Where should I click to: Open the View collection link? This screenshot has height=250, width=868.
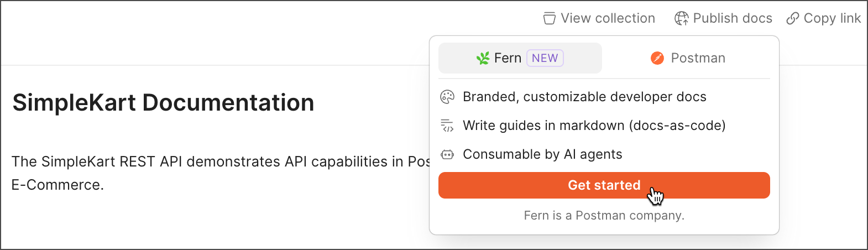point(608,18)
